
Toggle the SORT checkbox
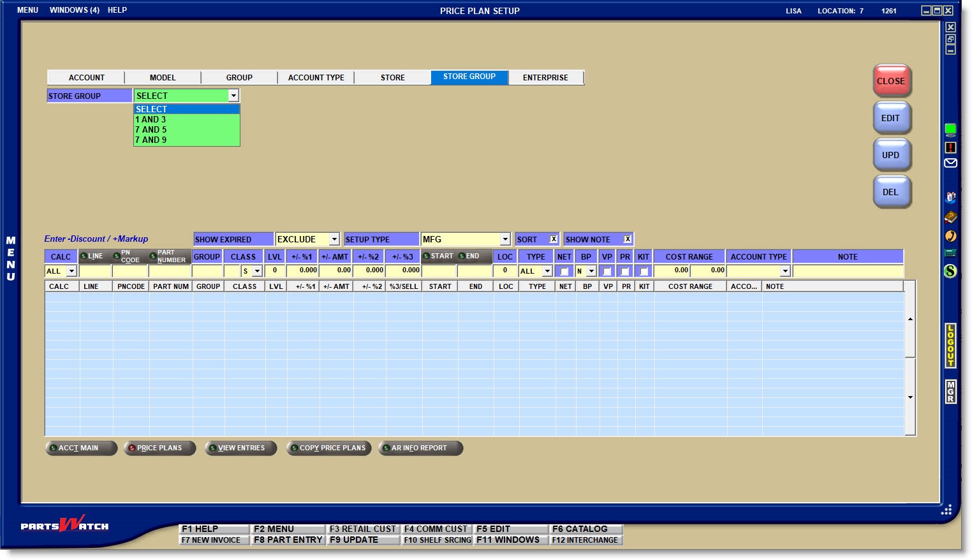[553, 239]
